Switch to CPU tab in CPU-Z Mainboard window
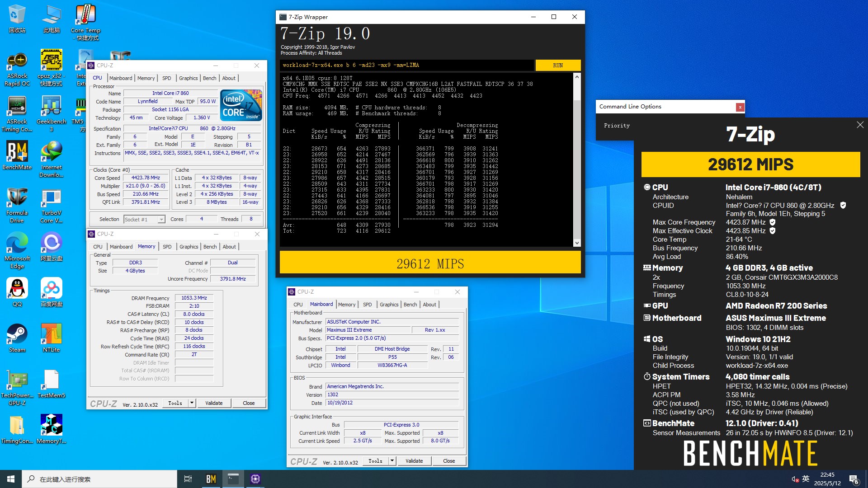This screenshot has height=488, width=868. tap(298, 305)
